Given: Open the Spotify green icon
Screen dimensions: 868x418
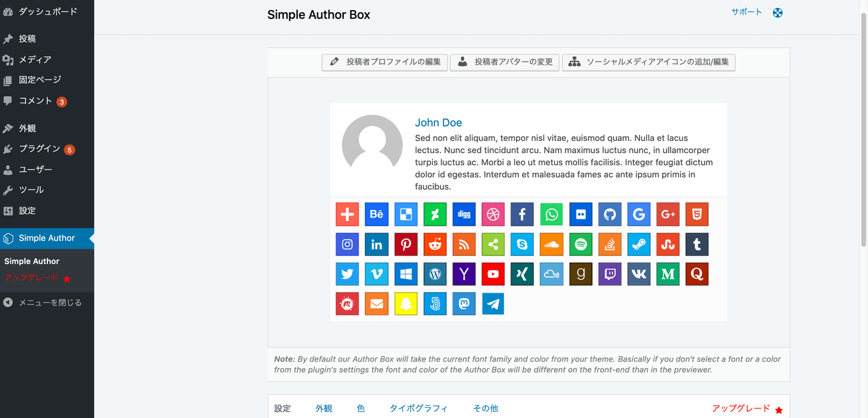Looking at the screenshot, I should (x=580, y=245).
